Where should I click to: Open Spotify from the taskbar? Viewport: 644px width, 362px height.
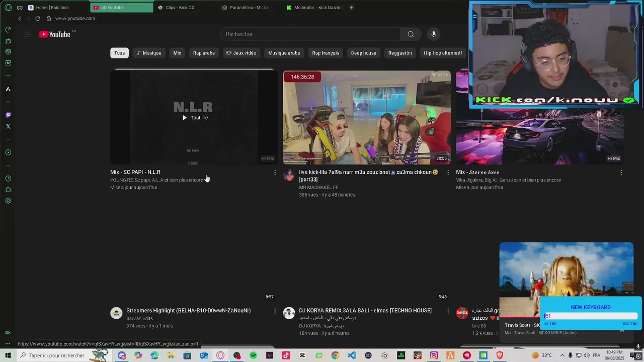[x=253, y=355]
